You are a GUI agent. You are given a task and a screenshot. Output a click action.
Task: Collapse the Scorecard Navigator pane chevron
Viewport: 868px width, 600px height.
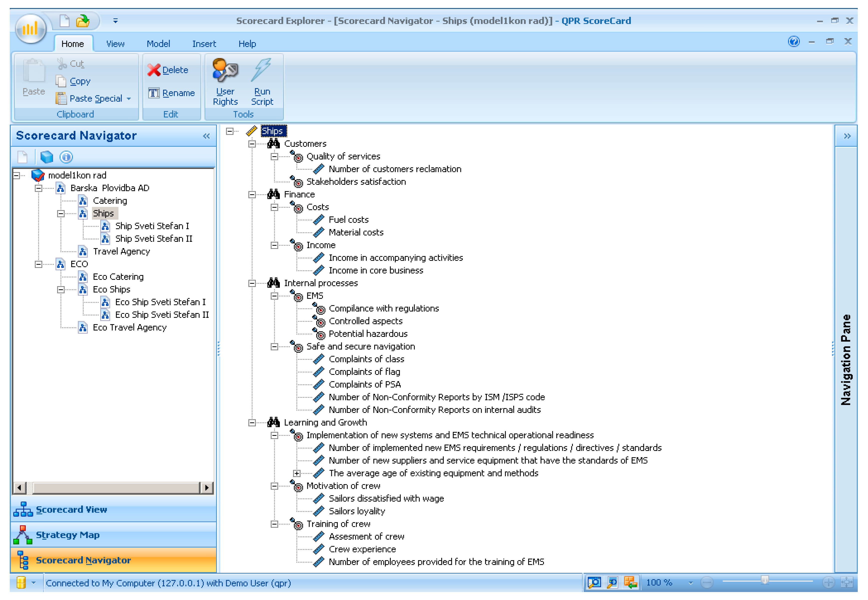[206, 136]
